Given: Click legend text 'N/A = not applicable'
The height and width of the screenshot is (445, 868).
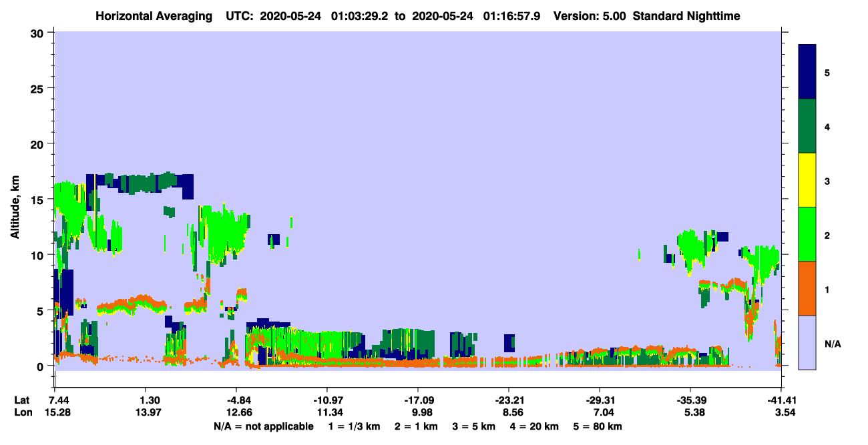Looking at the screenshot, I should [x=263, y=426].
